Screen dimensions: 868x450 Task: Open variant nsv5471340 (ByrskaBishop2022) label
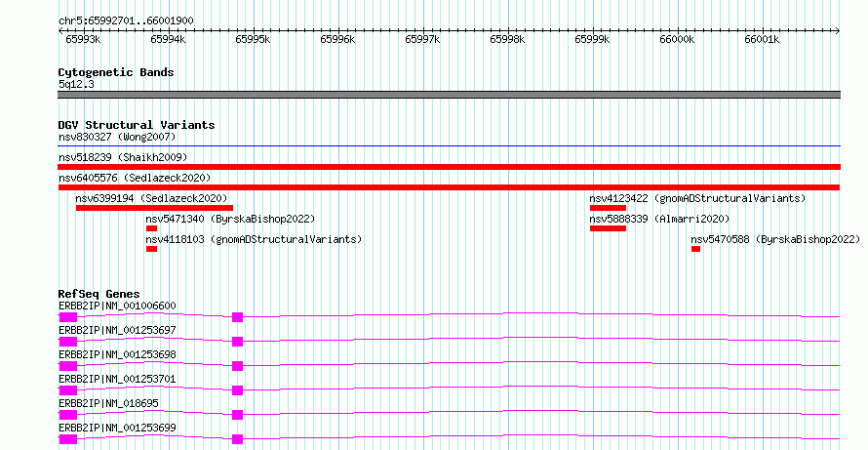230,219
